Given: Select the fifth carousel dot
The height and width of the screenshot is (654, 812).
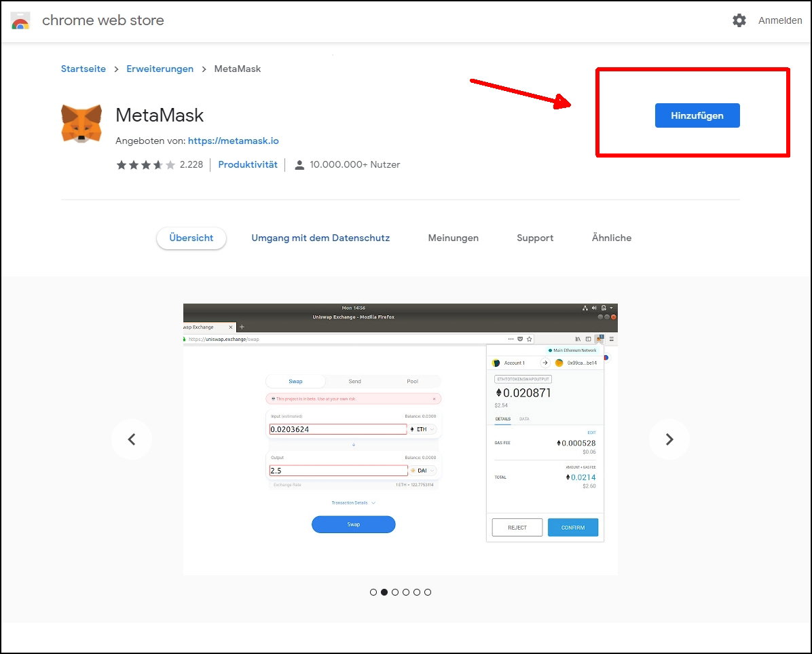Looking at the screenshot, I should pyautogui.click(x=417, y=592).
